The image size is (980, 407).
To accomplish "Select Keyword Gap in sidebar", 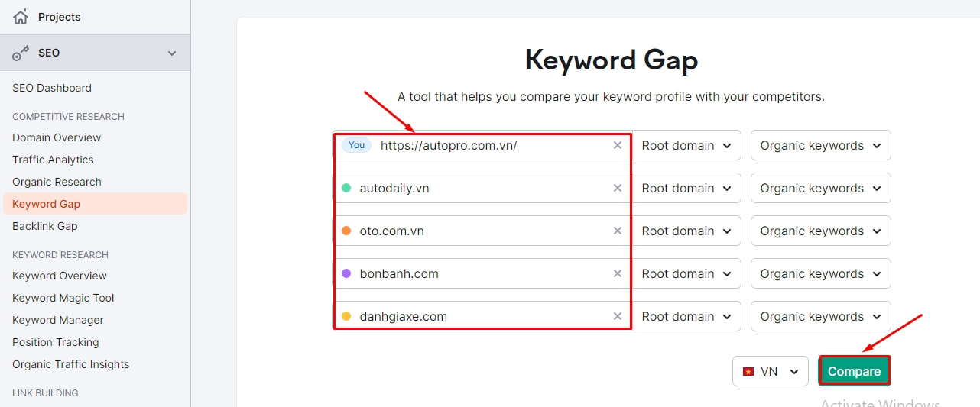I will [x=95, y=204].
